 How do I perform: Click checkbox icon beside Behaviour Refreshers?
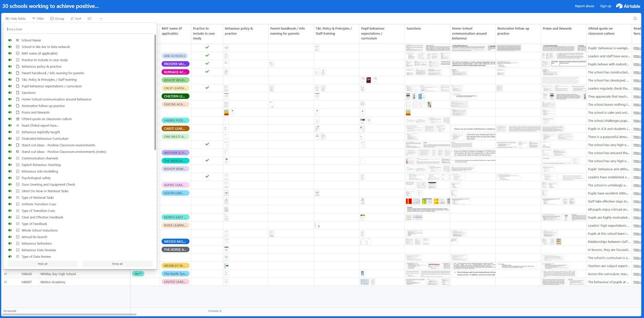(17, 244)
